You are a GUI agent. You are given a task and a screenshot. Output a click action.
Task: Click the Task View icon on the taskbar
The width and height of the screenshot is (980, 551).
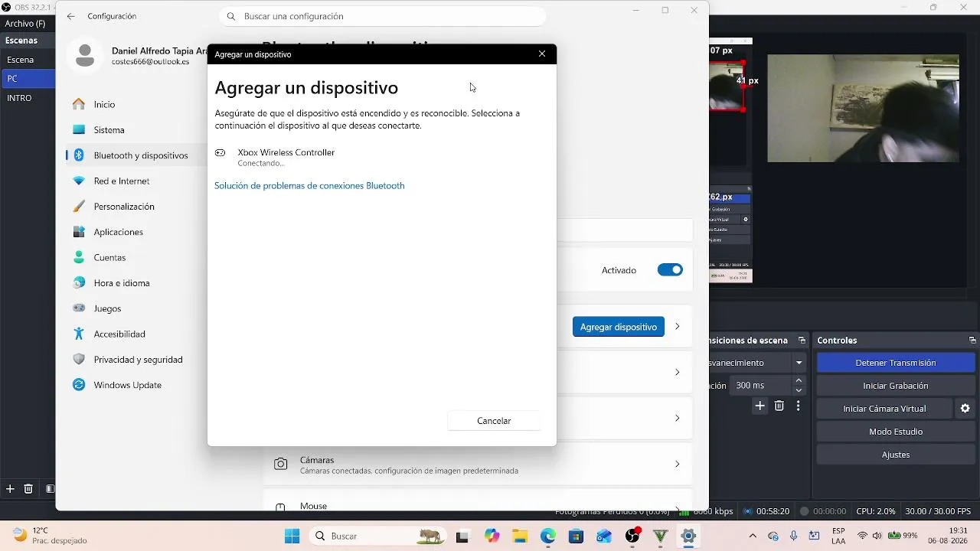click(462, 536)
